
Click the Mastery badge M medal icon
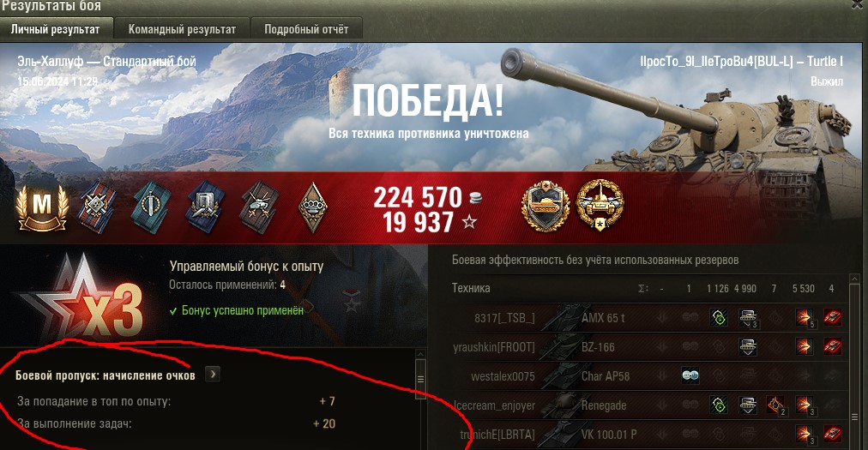(42, 207)
